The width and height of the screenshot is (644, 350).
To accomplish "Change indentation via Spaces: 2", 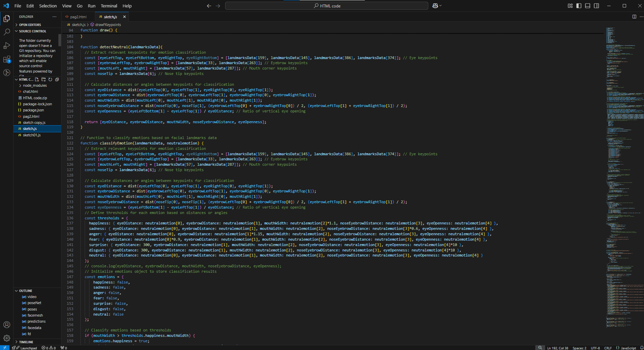I will (580, 348).
